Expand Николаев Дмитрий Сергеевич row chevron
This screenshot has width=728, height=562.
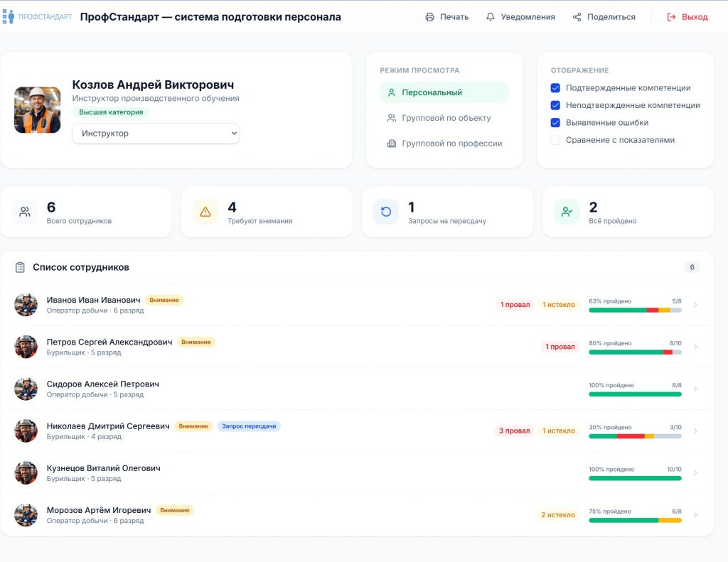[x=695, y=431]
